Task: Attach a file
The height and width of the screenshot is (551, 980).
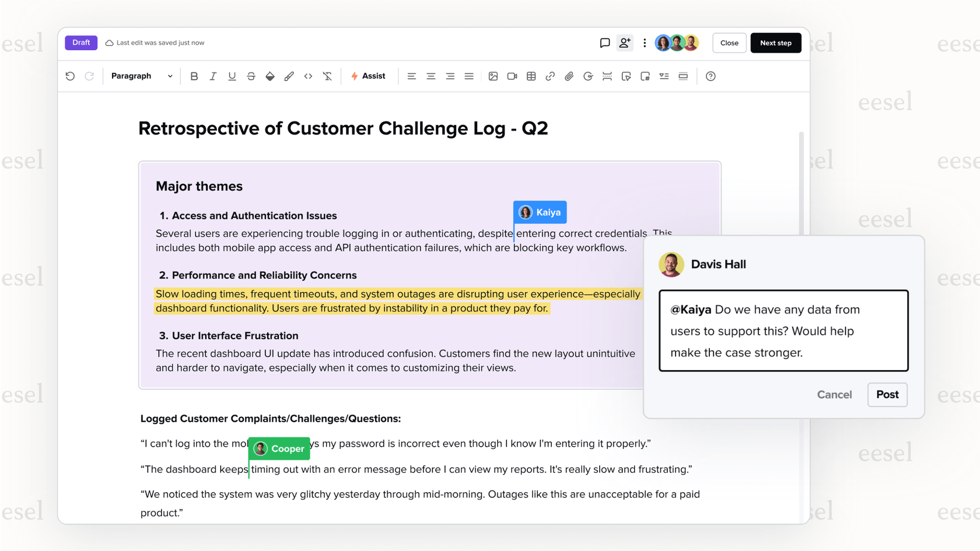Action: tap(569, 76)
